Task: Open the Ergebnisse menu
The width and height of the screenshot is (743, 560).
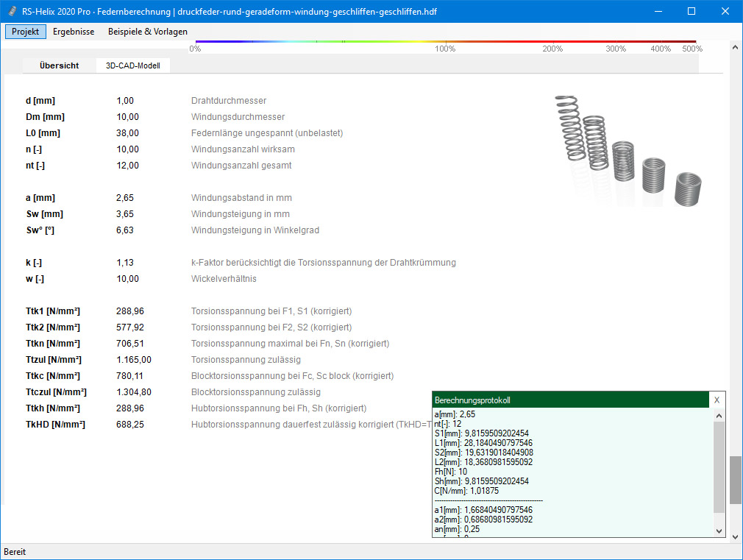Action: click(x=74, y=32)
